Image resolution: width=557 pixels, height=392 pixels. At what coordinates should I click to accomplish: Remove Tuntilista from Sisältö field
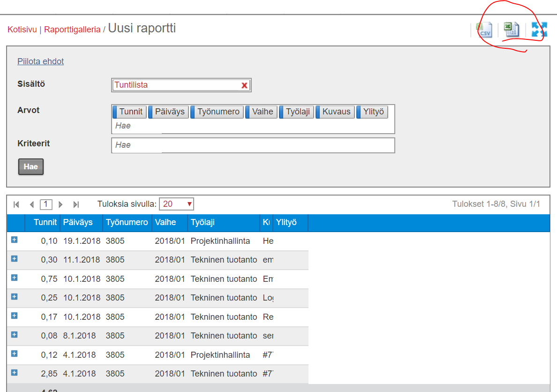pyautogui.click(x=244, y=85)
